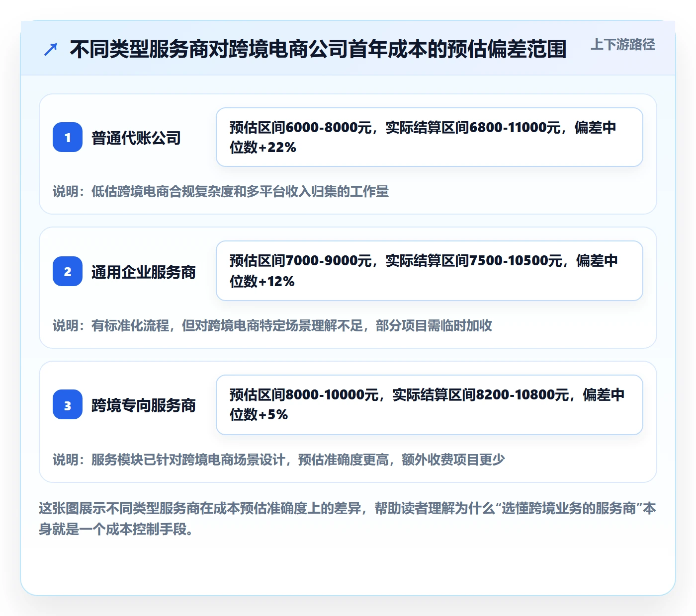Viewport: 696px width, 616px height.
Task: Select the 普通代账公司 label
Action: click(136, 138)
